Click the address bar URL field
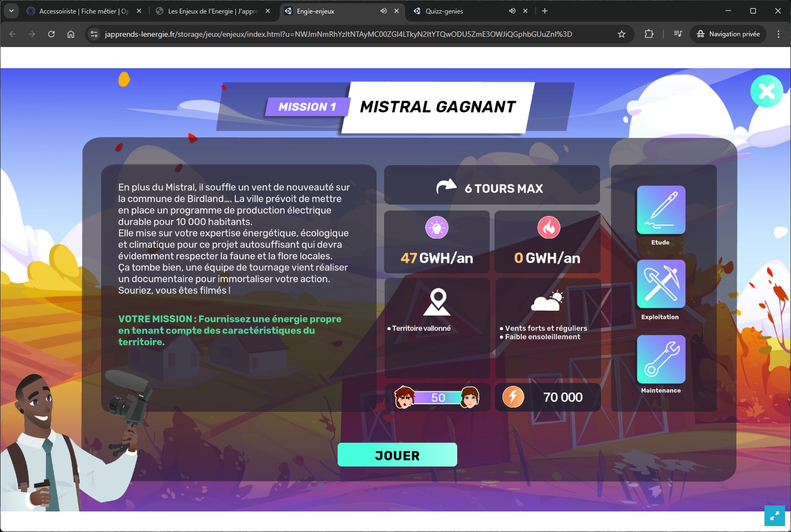This screenshot has width=791, height=532. (x=338, y=34)
